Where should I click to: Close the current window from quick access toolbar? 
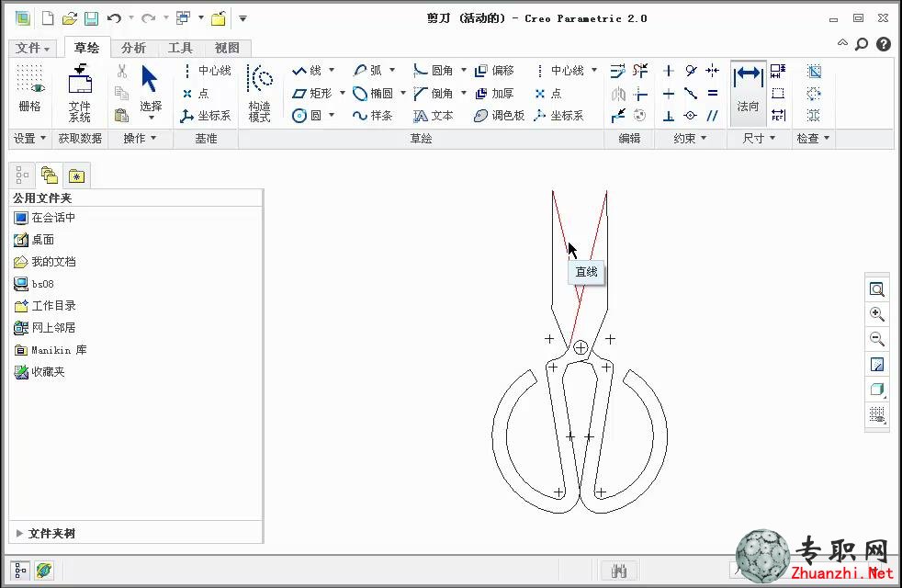[218, 18]
